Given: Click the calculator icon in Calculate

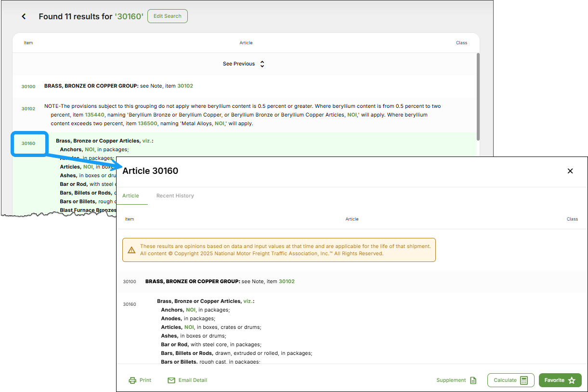Looking at the screenshot, I should pyautogui.click(x=524, y=380).
